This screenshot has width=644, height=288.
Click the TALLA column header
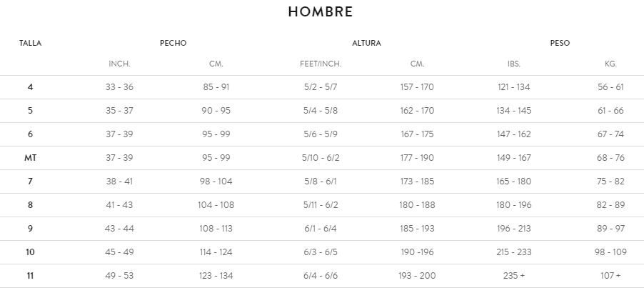pos(30,43)
